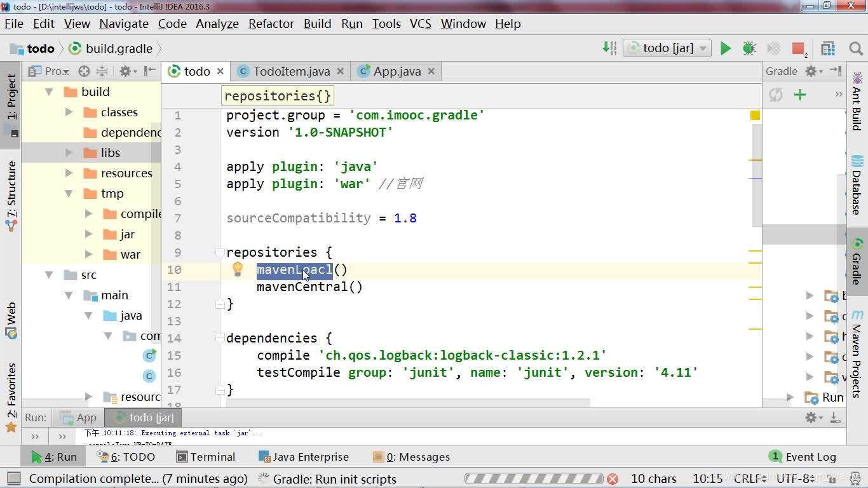
Task: Click the Run panel download-arrow hide icon
Action: coord(836,417)
